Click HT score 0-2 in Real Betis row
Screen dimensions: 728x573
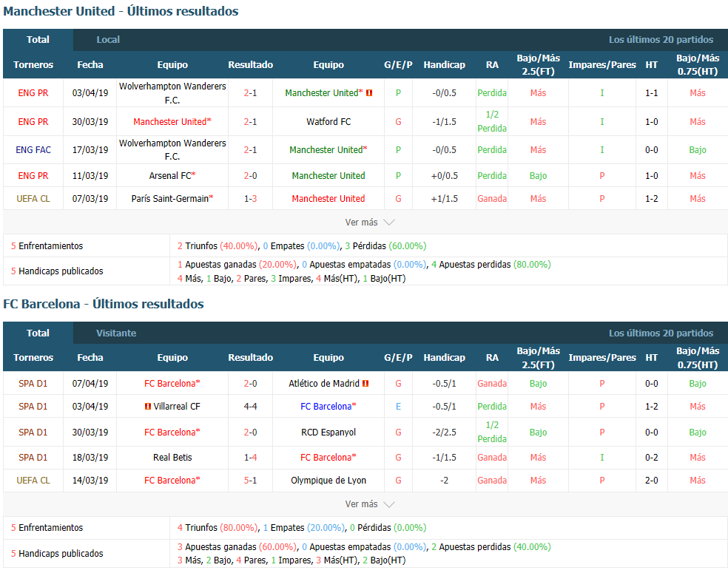[x=651, y=458]
